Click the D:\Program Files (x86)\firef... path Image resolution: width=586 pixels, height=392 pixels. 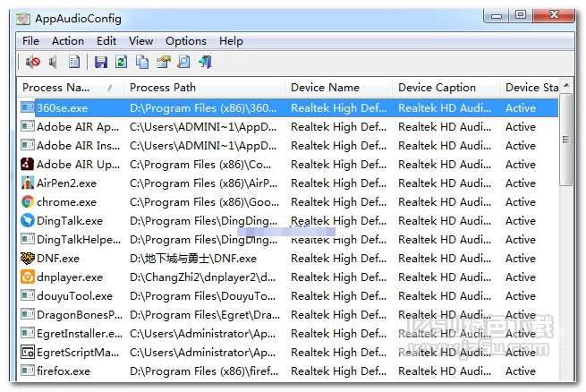tap(204, 371)
